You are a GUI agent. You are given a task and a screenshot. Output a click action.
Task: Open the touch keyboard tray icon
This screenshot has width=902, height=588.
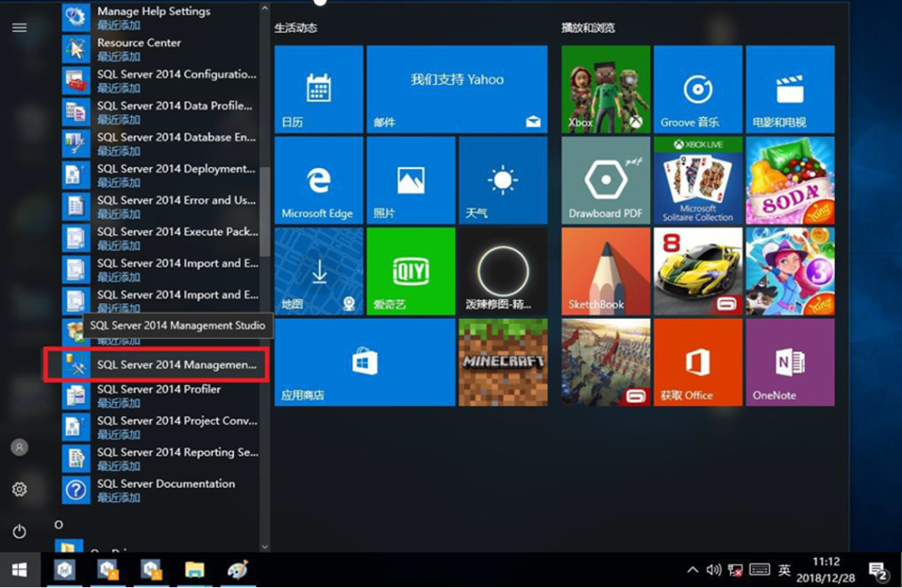tap(759, 570)
